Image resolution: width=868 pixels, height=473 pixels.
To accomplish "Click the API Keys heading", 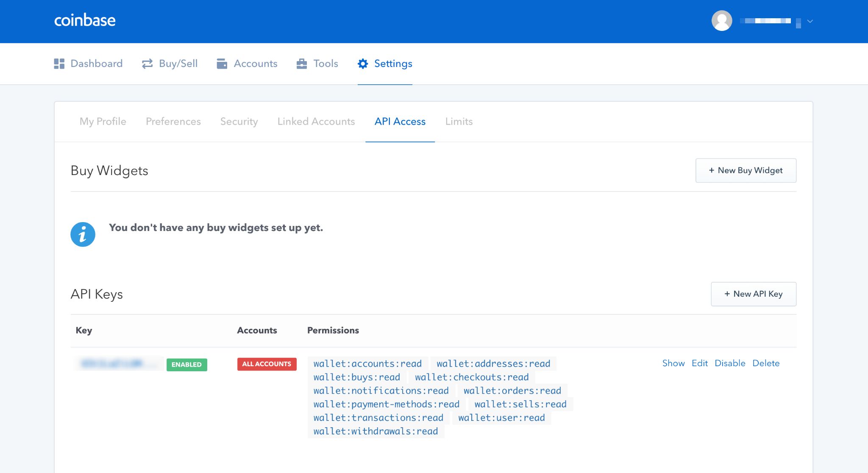I will pos(97,294).
